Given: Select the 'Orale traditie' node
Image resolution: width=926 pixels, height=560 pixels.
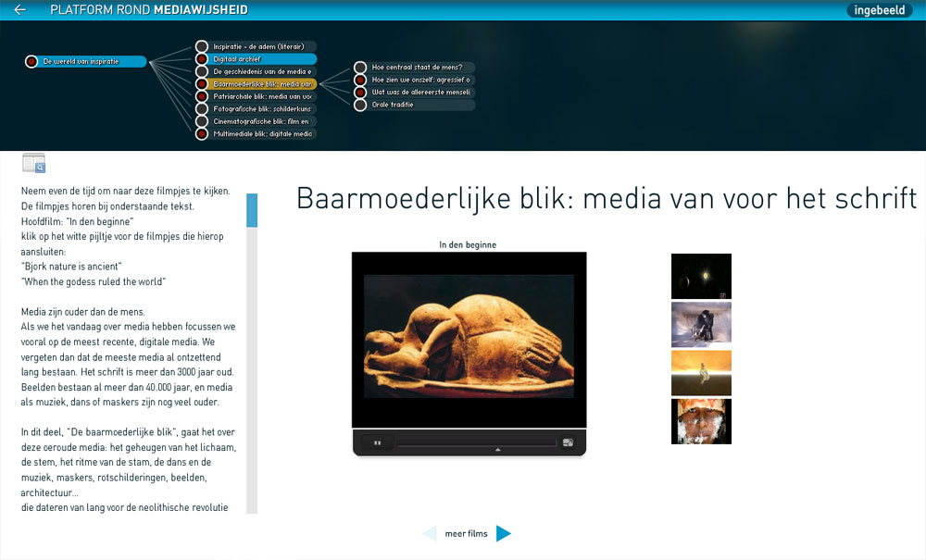Looking at the screenshot, I should [x=415, y=105].
